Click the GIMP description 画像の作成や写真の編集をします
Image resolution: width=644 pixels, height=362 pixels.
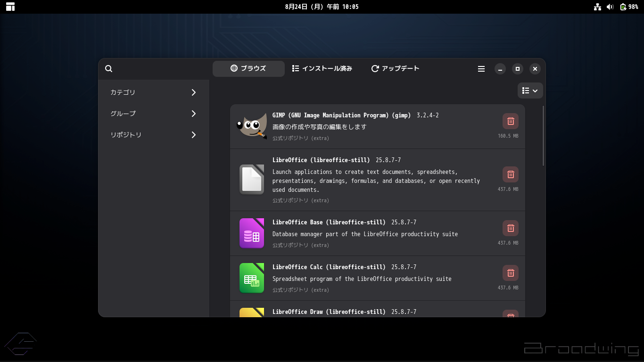coord(319,127)
